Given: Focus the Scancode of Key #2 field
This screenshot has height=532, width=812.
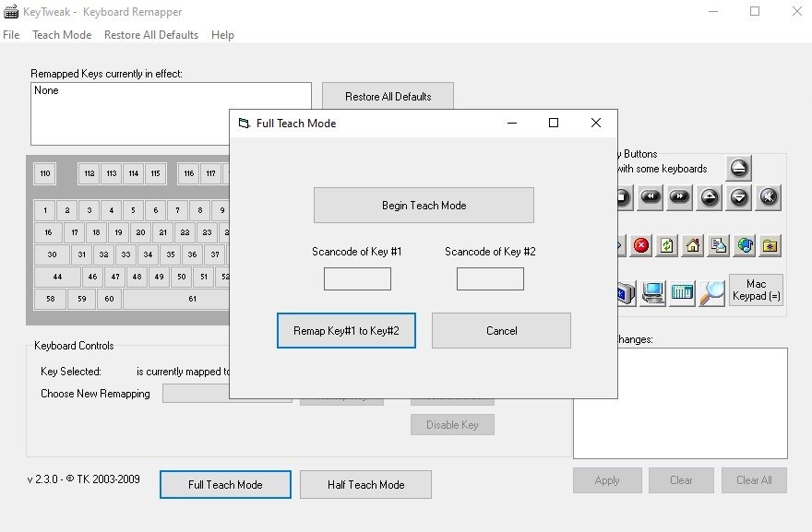Looking at the screenshot, I should pos(490,279).
